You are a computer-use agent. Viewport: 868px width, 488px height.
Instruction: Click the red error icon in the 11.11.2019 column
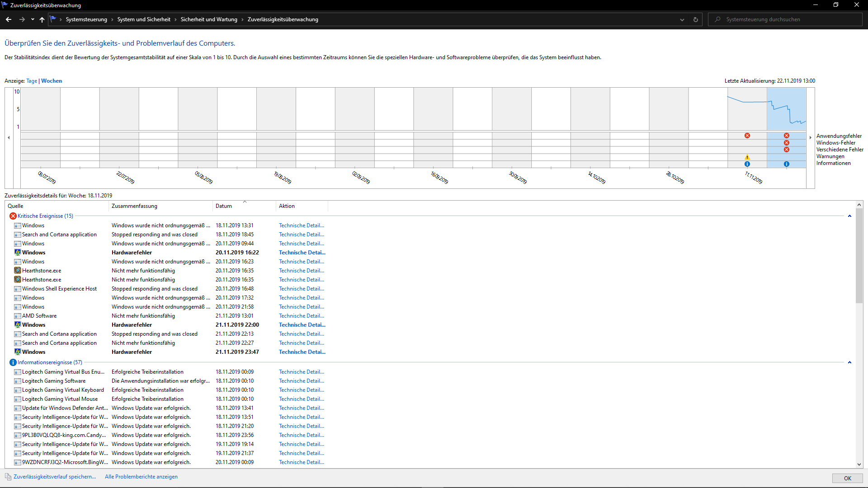747,136
